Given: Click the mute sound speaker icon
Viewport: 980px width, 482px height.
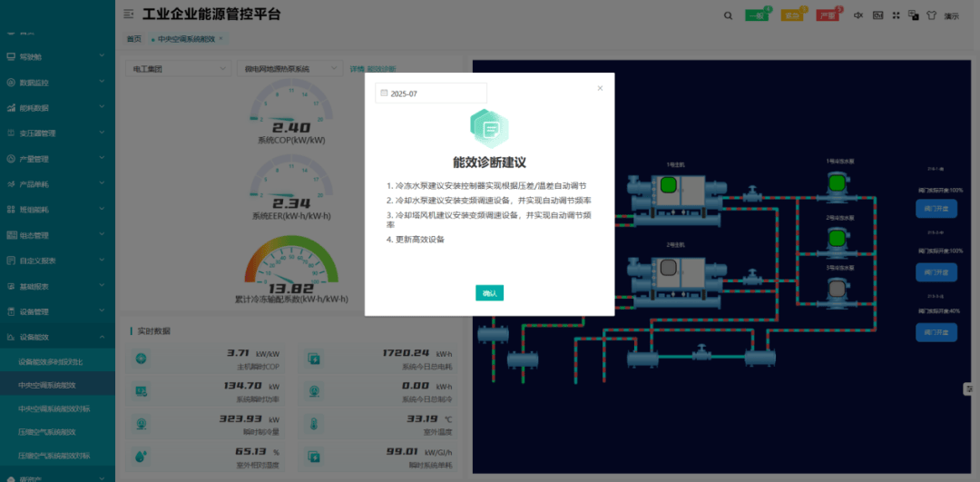Looking at the screenshot, I should (x=857, y=15).
